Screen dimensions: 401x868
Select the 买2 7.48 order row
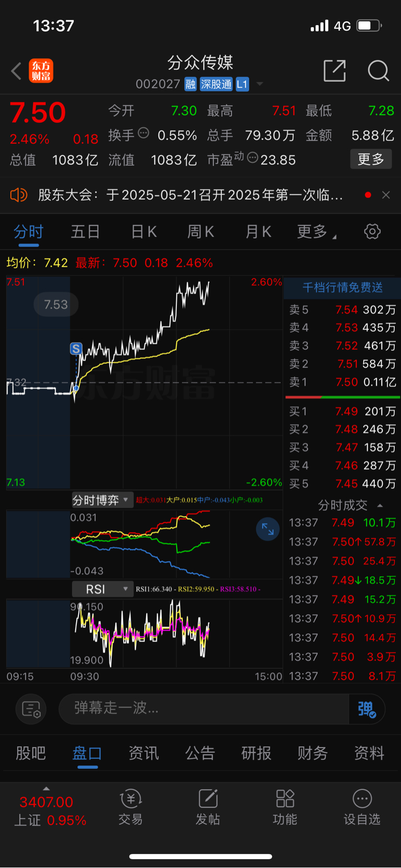click(342, 430)
